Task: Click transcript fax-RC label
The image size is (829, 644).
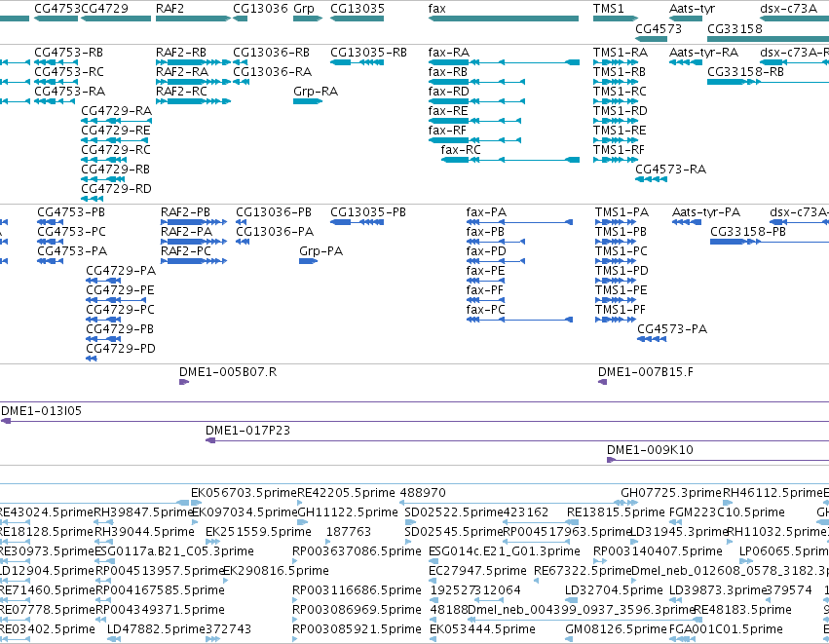Action: point(461,150)
